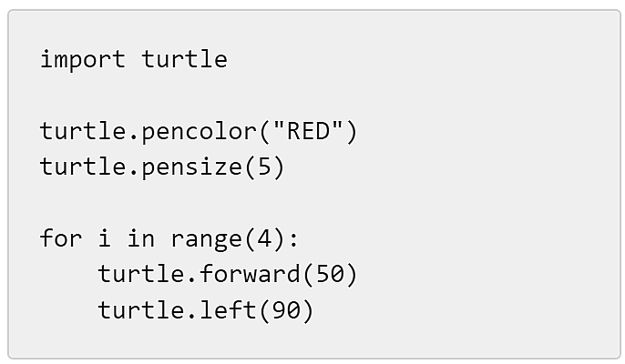Viewport: 625px width, 364px height.
Task: Click the number 90 in left
Action: [286, 309]
